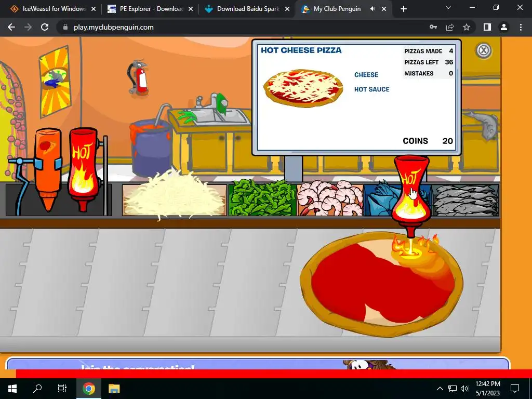Click the pizza on conveyor belt
The image size is (532, 399).
[382, 284]
